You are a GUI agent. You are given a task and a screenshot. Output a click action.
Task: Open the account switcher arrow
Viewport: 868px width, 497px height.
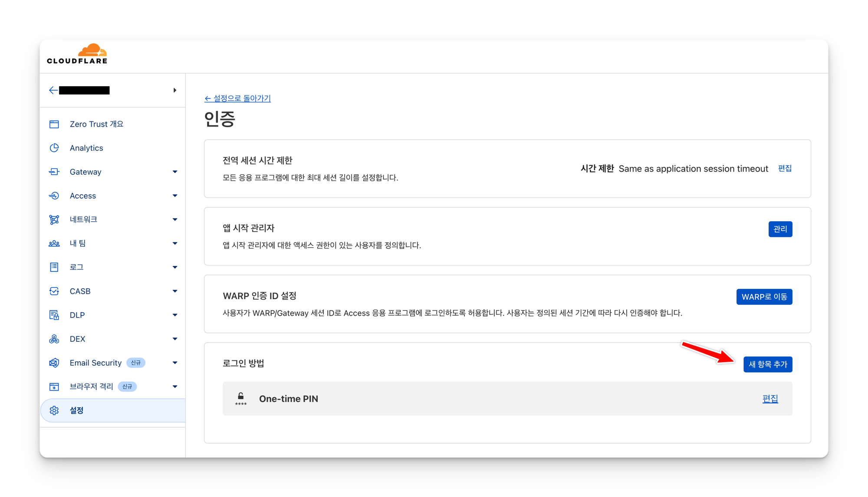point(174,90)
